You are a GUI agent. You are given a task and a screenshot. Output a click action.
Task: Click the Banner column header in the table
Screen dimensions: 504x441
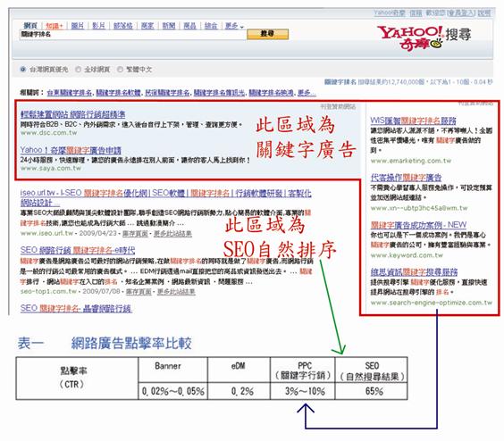tap(173, 370)
